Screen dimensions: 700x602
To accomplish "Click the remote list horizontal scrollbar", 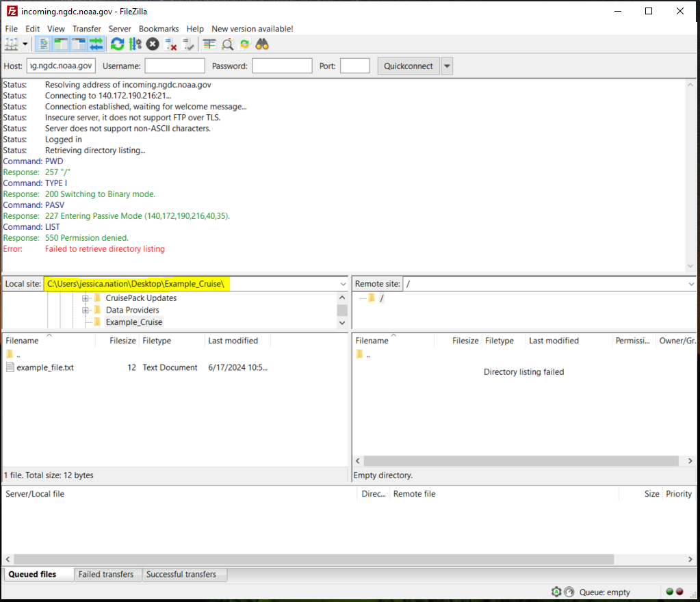I will coord(521,460).
